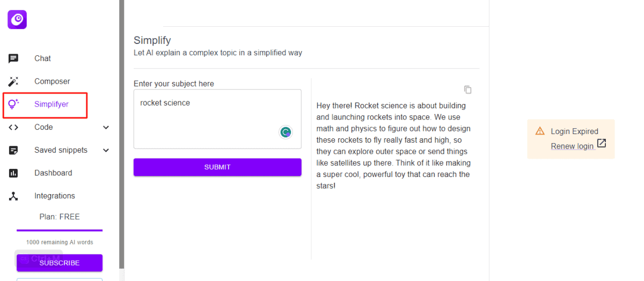
Task: Click the SUBSCRIBE button
Action: 60,263
